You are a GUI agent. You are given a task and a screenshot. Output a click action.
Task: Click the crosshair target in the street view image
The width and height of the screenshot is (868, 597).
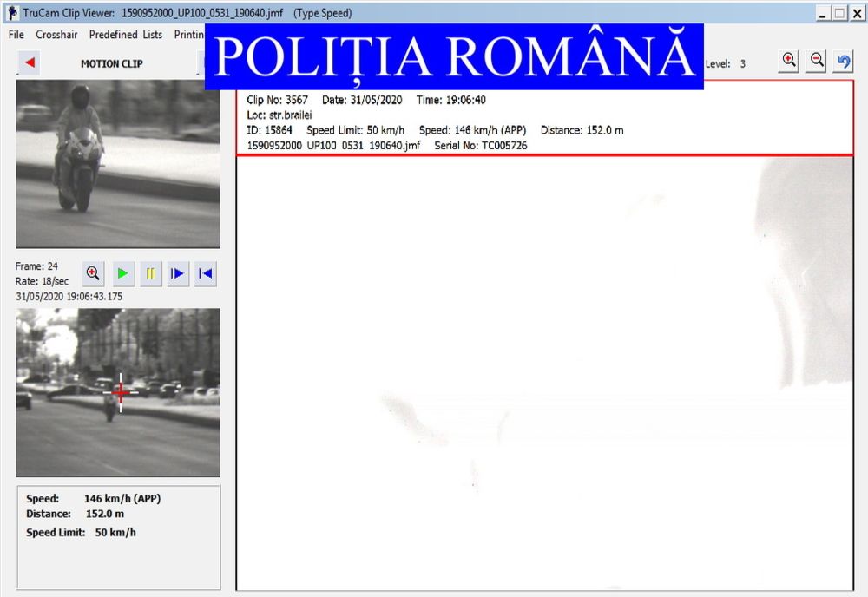(x=122, y=392)
